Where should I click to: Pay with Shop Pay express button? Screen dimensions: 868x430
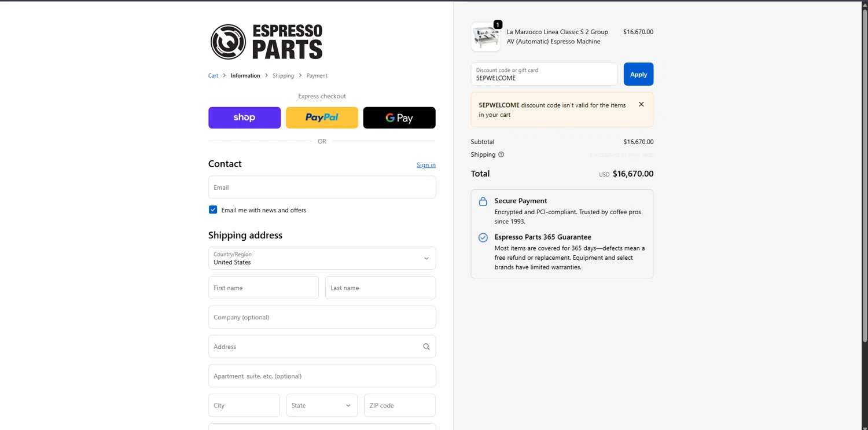coord(245,117)
